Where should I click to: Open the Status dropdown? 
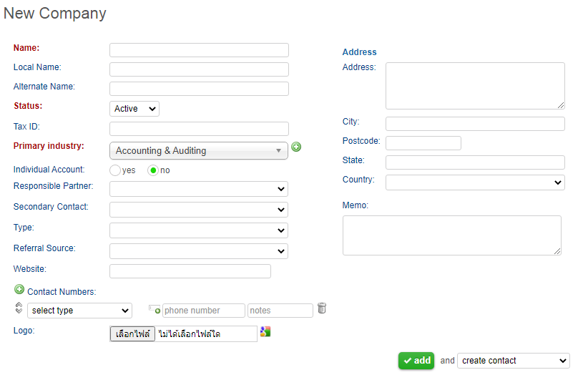pos(135,109)
